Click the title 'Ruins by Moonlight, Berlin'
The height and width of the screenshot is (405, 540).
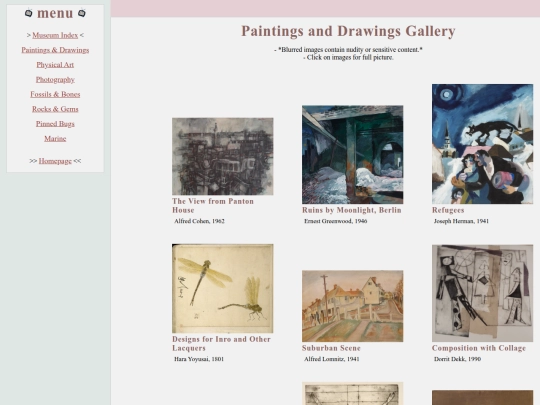(x=352, y=210)
